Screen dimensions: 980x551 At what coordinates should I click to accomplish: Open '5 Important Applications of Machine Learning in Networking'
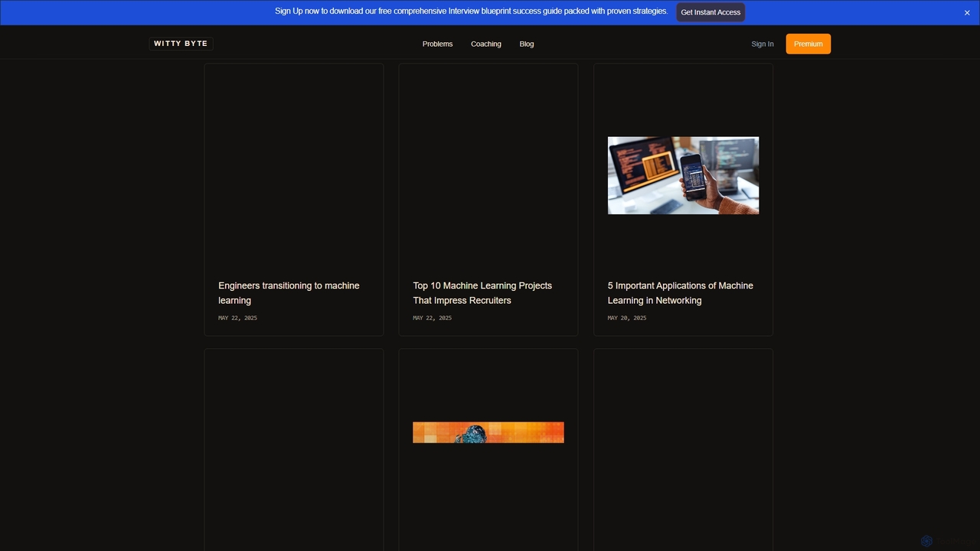681,293
